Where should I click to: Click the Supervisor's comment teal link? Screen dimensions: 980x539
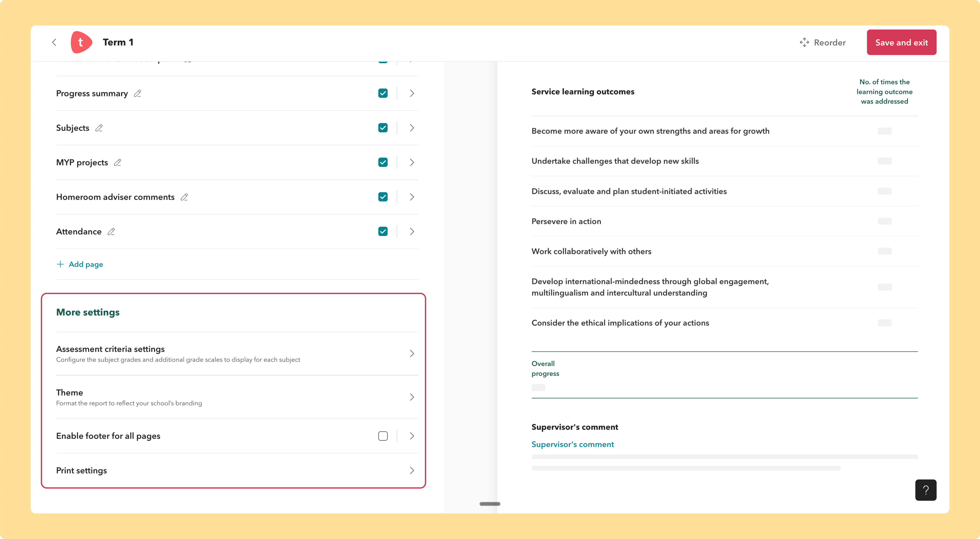pos(573,444)
